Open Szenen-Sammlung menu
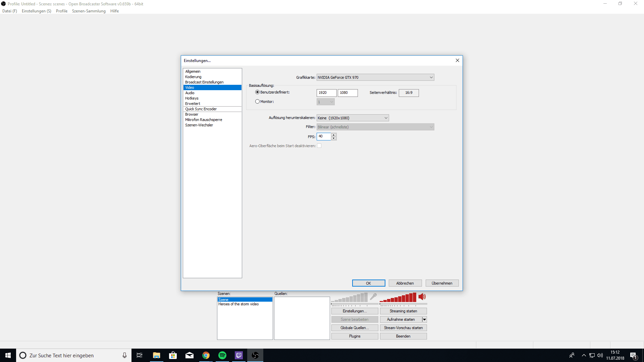This screenshot has width=644, height=362. pyautogui.click(x=89, y=11)
